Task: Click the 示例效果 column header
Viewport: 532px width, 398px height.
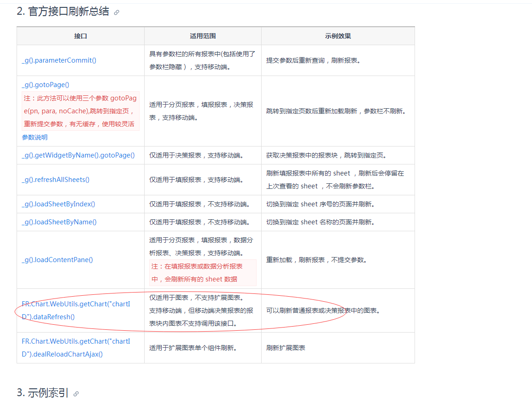Action: coord(338,36)
